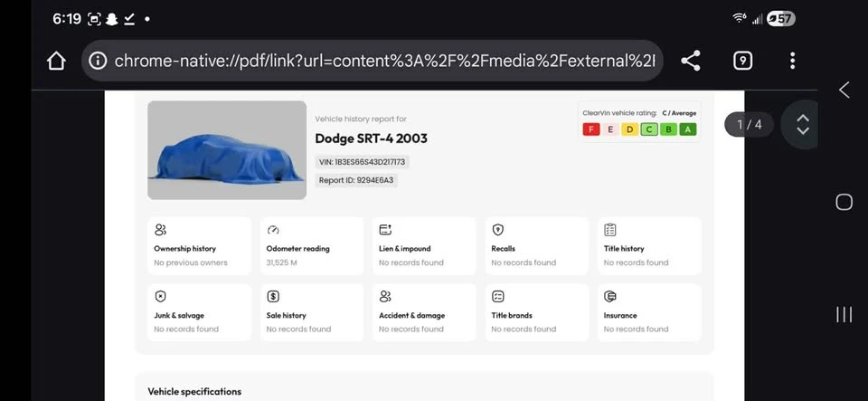Screen dimensions: 868x401
Task: Tap the share icon
Action: [690, 61]
